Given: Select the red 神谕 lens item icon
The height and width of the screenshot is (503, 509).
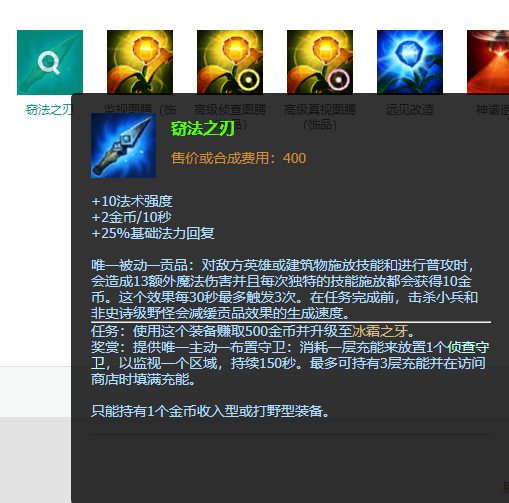Looking at the screenshot, I should point(488,62).
